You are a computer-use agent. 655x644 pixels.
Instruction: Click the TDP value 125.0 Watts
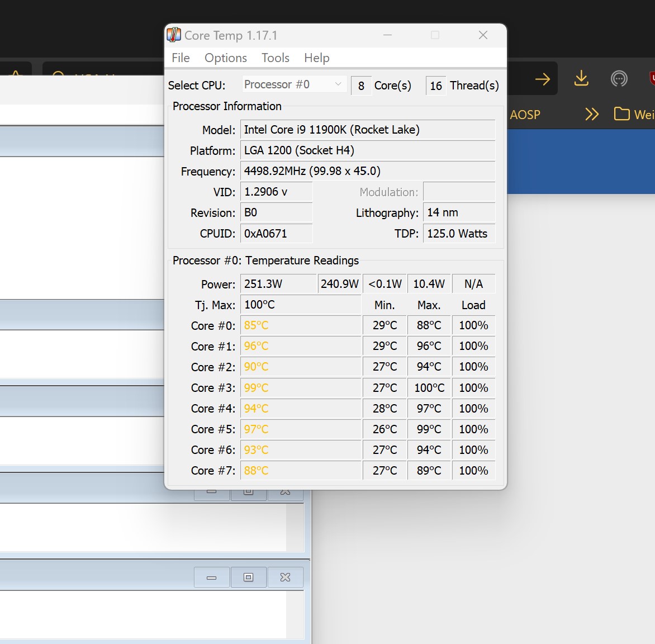coord(459,234)
